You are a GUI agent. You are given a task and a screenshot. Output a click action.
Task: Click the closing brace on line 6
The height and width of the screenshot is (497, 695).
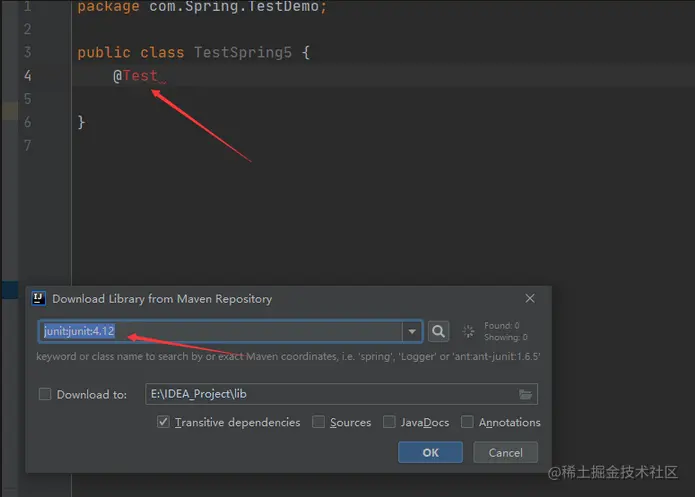point(81,122)
